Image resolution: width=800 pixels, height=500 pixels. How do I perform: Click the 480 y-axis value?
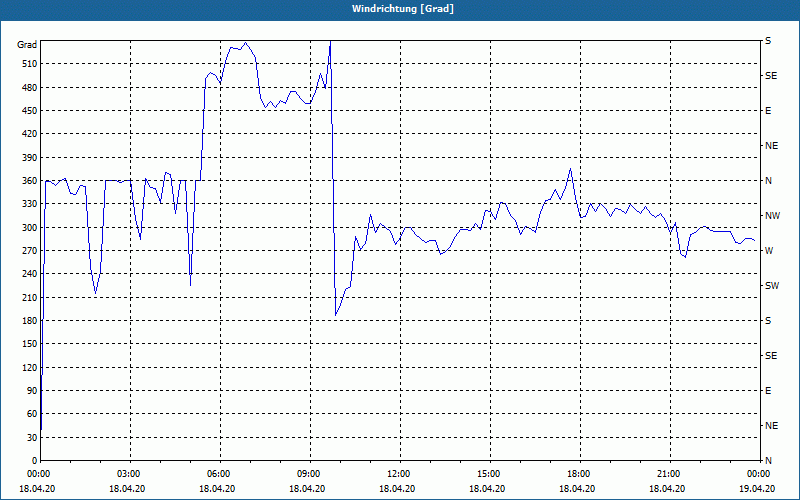point(30,87)
